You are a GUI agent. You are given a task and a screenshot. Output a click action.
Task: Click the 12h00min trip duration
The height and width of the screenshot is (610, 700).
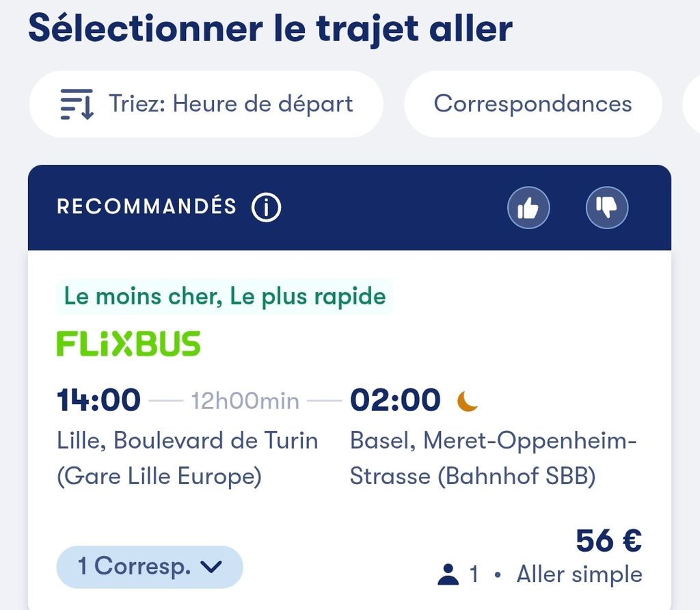245,401
